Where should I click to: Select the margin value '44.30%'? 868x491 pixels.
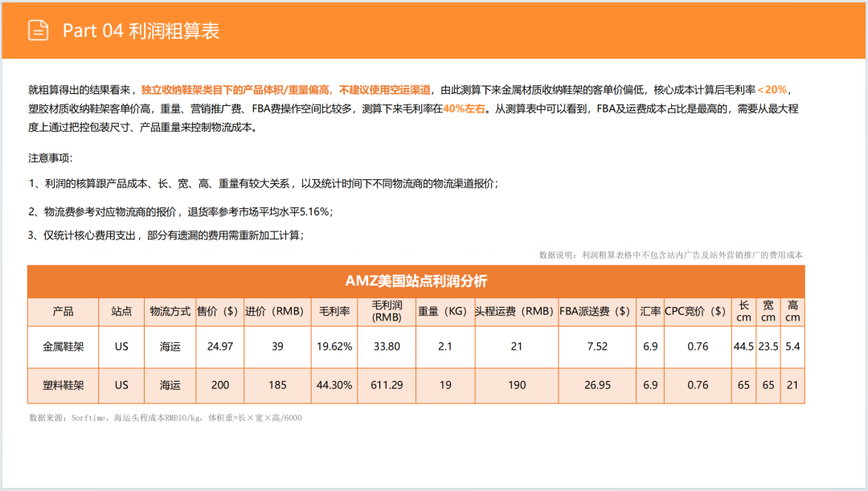334,385
